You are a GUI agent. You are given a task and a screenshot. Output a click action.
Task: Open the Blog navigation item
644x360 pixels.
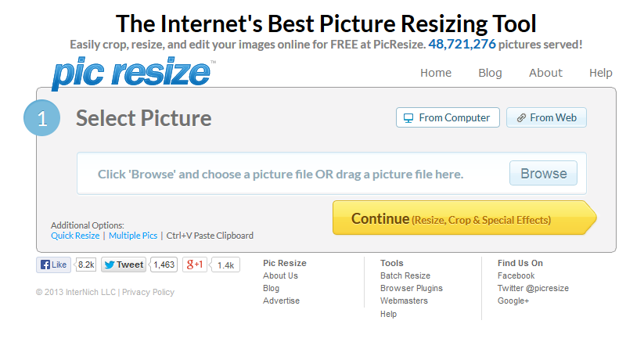coord(490,73)
